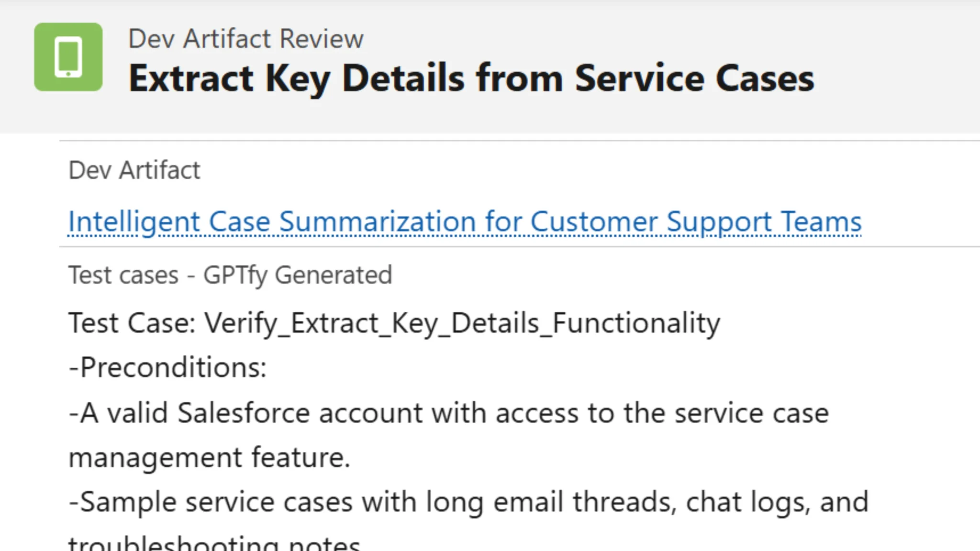Click the phone symbol inside the green tile
980x551 pixels.
pyautogui.click(x=68, y=56)
